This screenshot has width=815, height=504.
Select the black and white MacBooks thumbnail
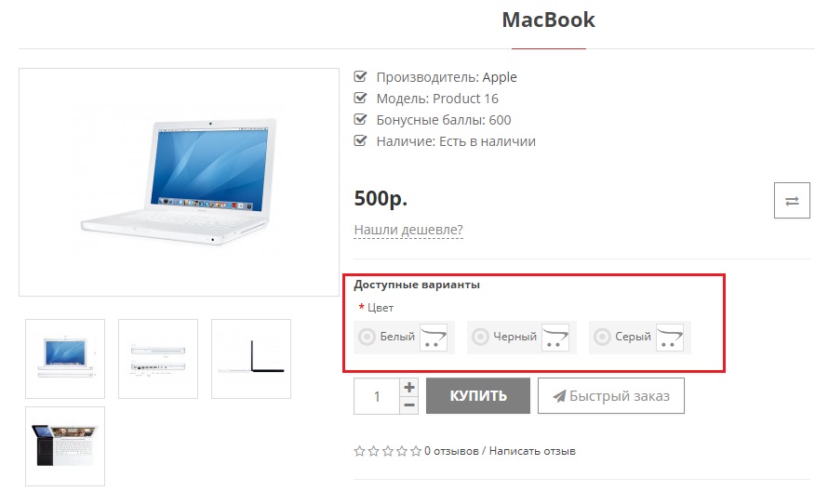pyautogui.click(x=65, y=446)
